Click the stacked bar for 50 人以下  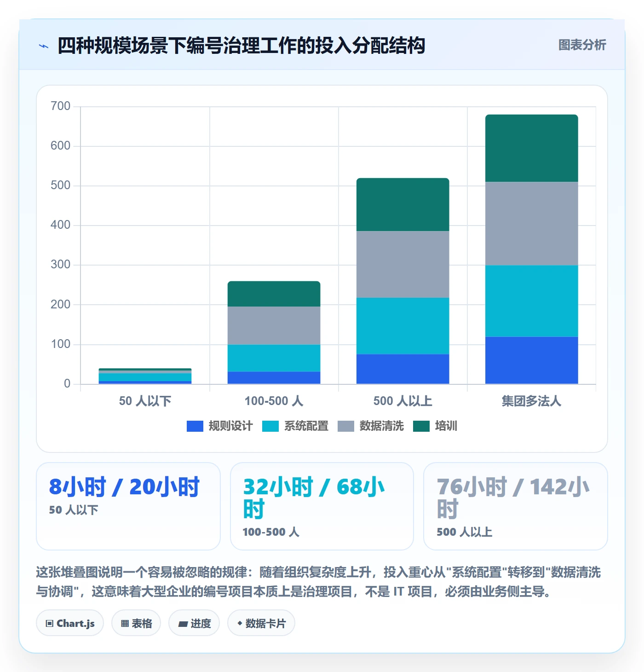(x=145, y=376)
